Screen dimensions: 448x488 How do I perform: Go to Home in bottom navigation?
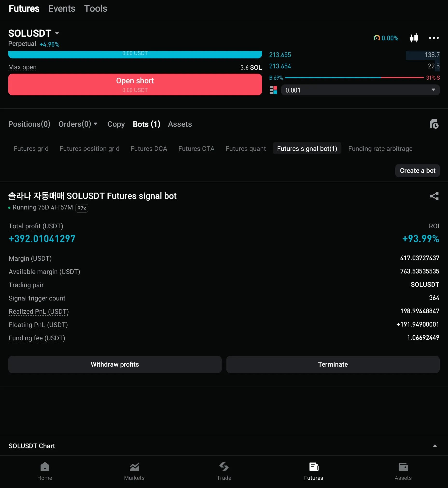pyautogui.click(x=45, y=471)
